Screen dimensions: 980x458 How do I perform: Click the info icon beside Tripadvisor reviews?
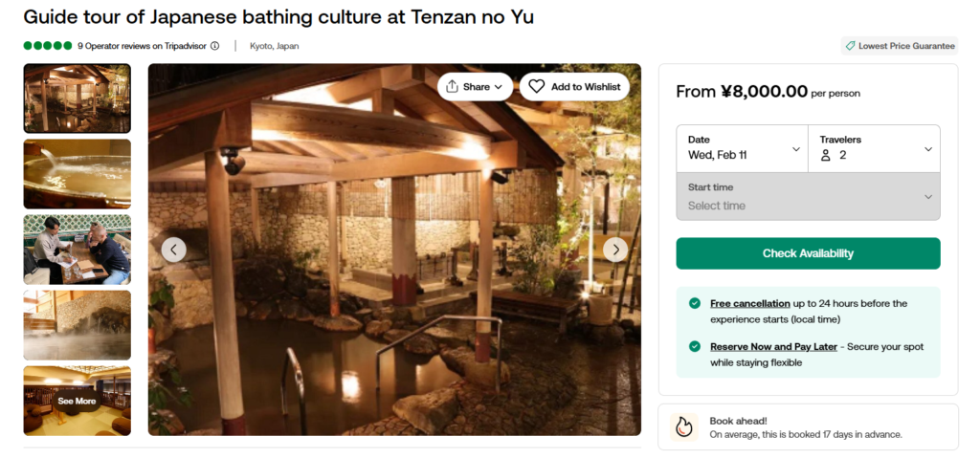coord(215,45)
